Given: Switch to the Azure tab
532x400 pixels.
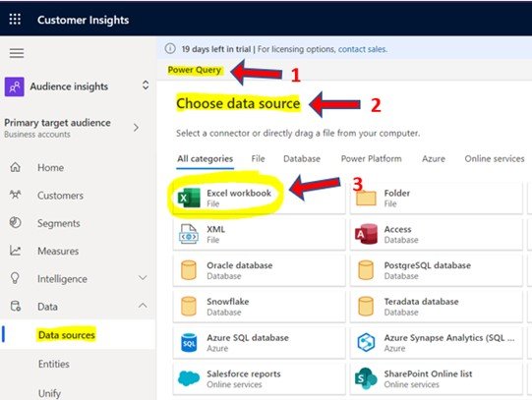Looking at the screenshot, I should tap(434, 158).
